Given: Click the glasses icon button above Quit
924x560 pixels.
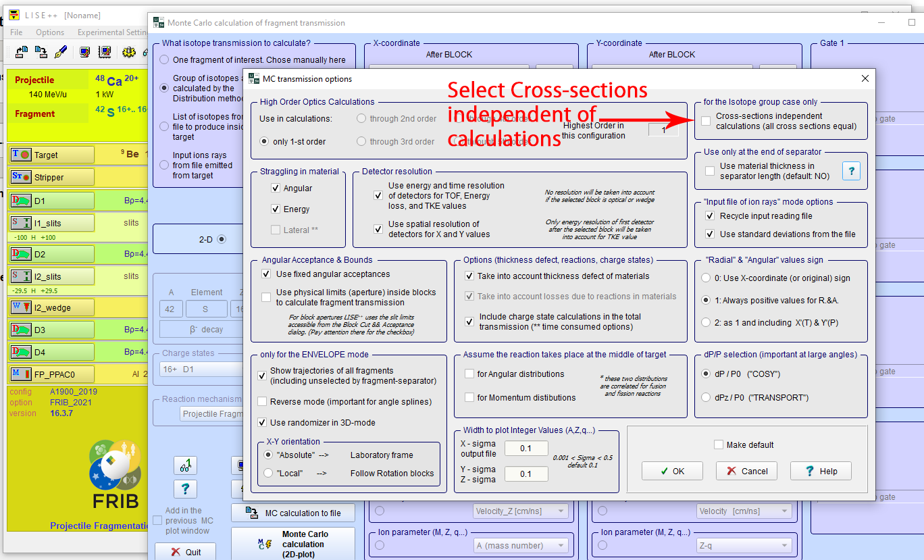Looking at the screenshot, I should (x=185, y=465).
